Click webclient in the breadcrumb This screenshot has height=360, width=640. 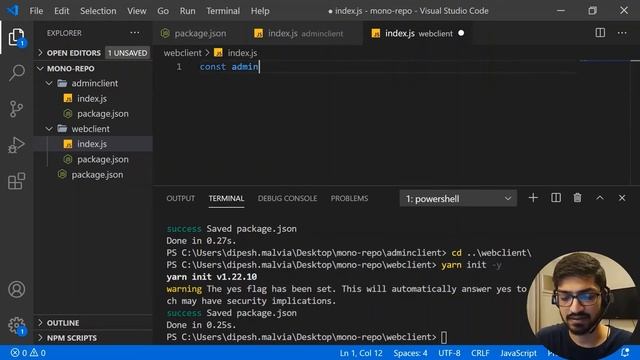pyautogui.click(x=182, y=53)
